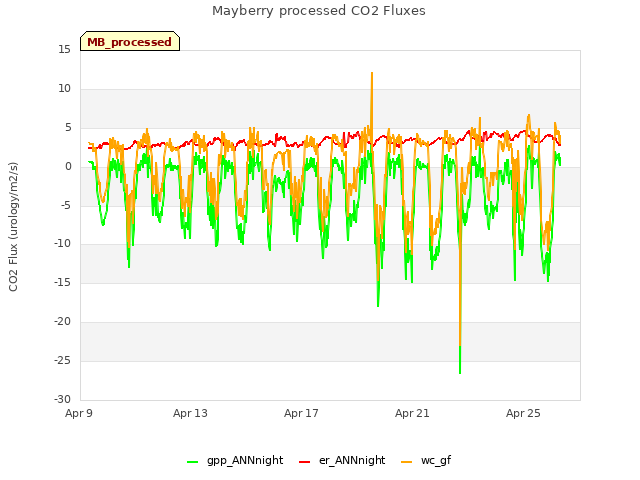The image size is (640, 480).
Task: Click the orange spike peak above 10
Action: pyautogui.click(x=372, y=74)
